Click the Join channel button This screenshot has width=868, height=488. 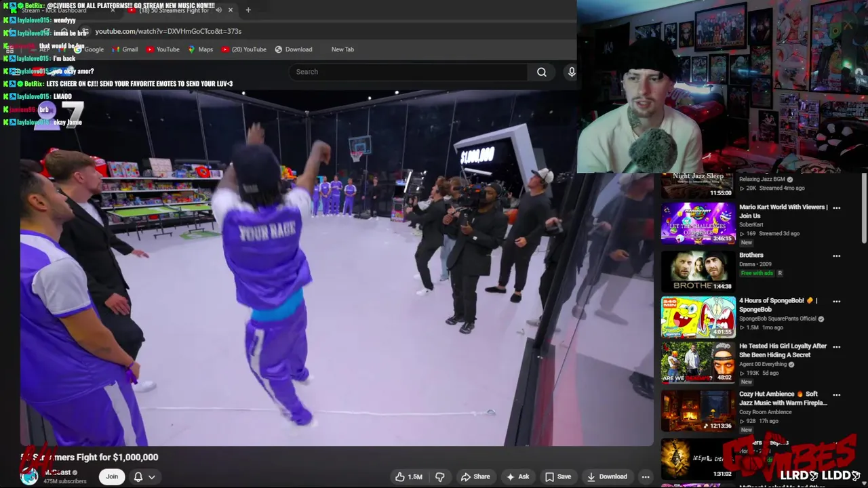112,476
